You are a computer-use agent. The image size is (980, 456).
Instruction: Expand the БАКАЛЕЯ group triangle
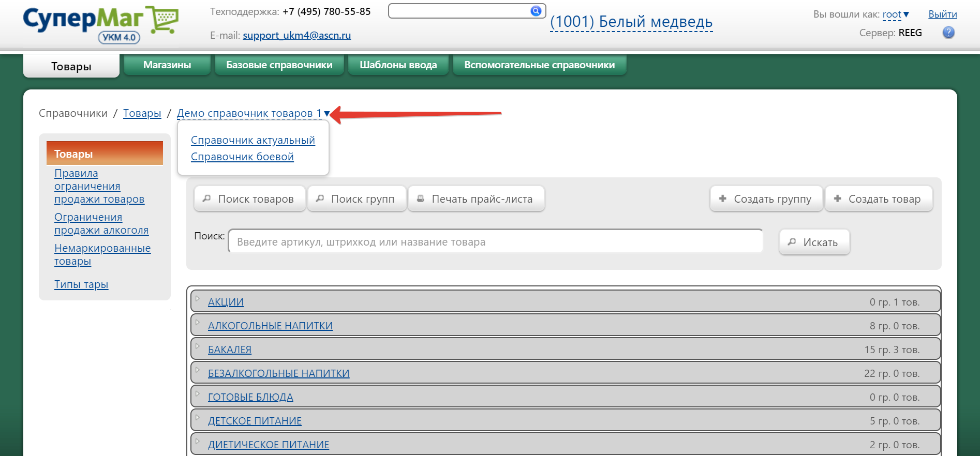click(198, 346)
